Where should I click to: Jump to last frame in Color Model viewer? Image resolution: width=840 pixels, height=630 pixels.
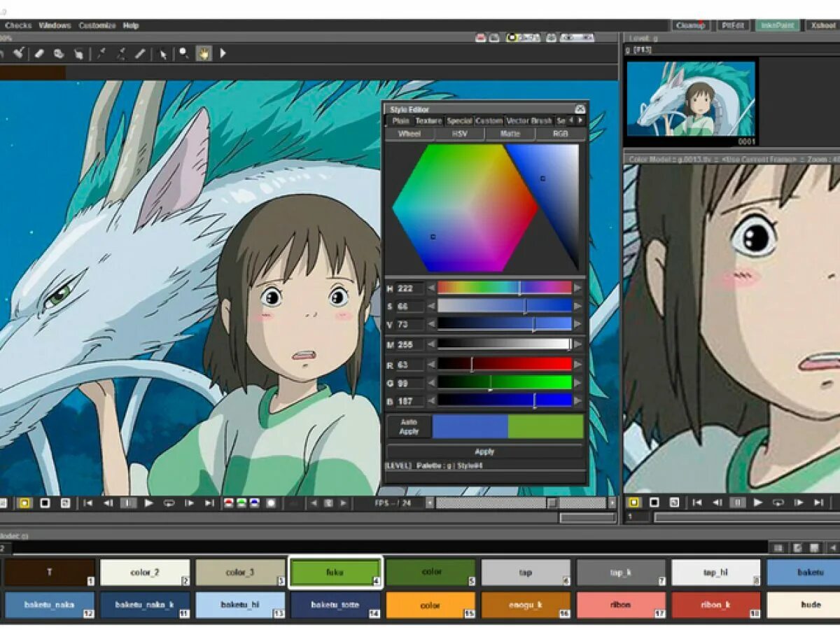[x=818, y=502]
